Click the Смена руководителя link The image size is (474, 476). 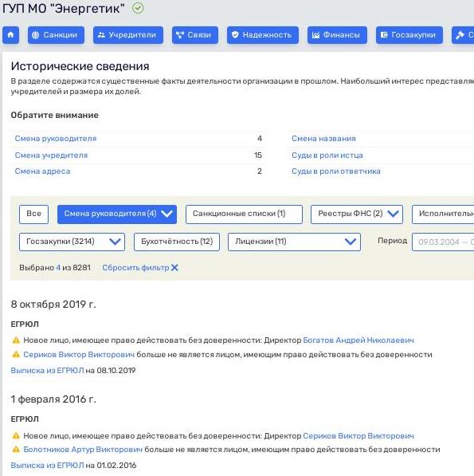click(56, 139)
